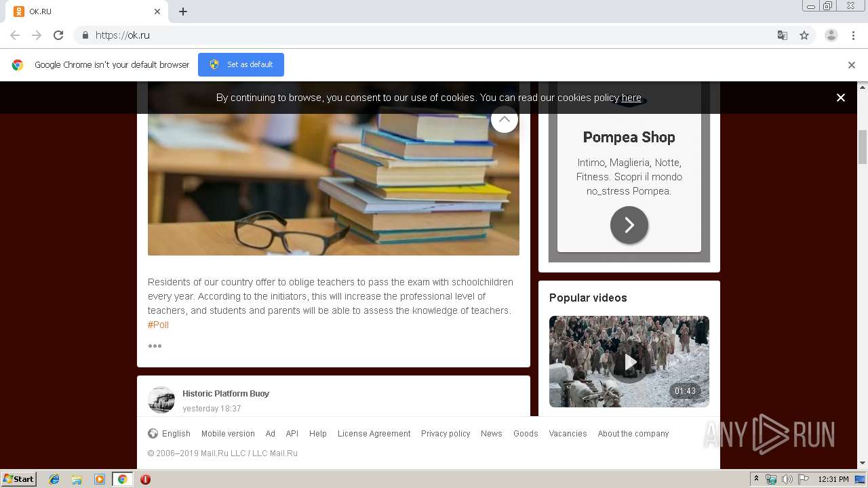The height and width of the screenshot is (488, 868).
Task: Open the Action Center flag tray icon
Action: [x=804, y=479]
